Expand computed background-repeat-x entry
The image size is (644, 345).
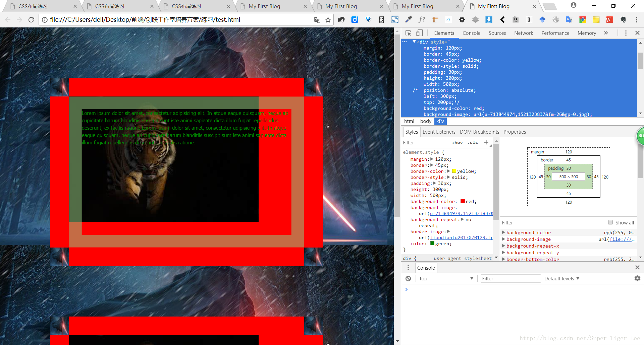(x=503, y=246)
